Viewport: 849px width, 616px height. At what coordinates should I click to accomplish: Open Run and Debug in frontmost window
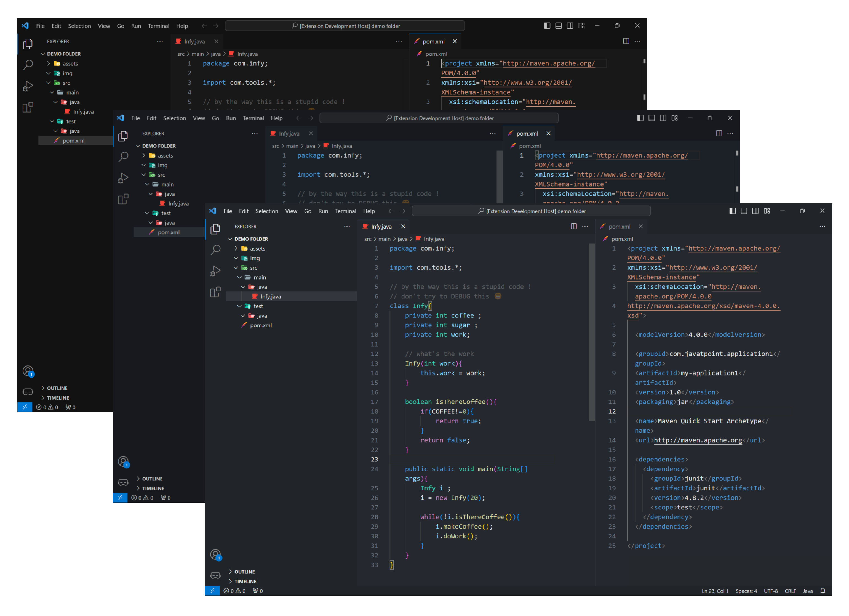click(215, 271)
